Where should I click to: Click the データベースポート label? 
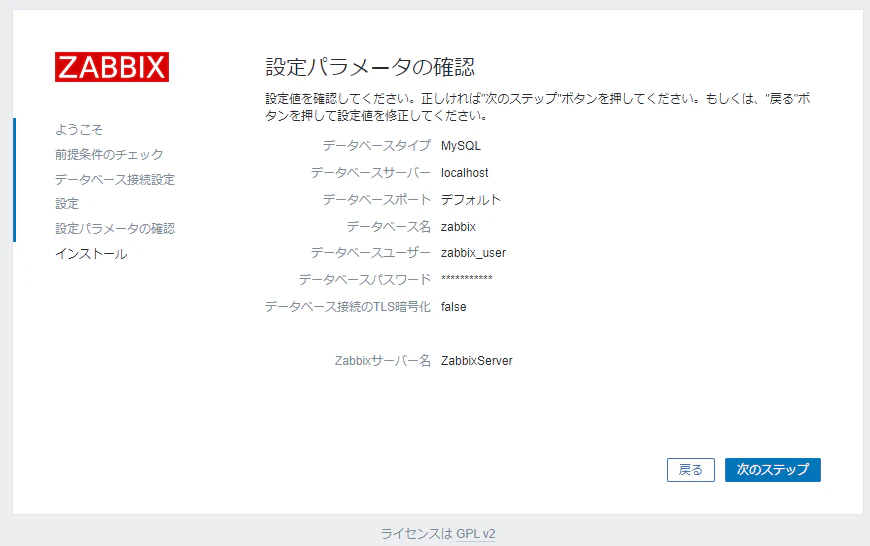(377, 200)
